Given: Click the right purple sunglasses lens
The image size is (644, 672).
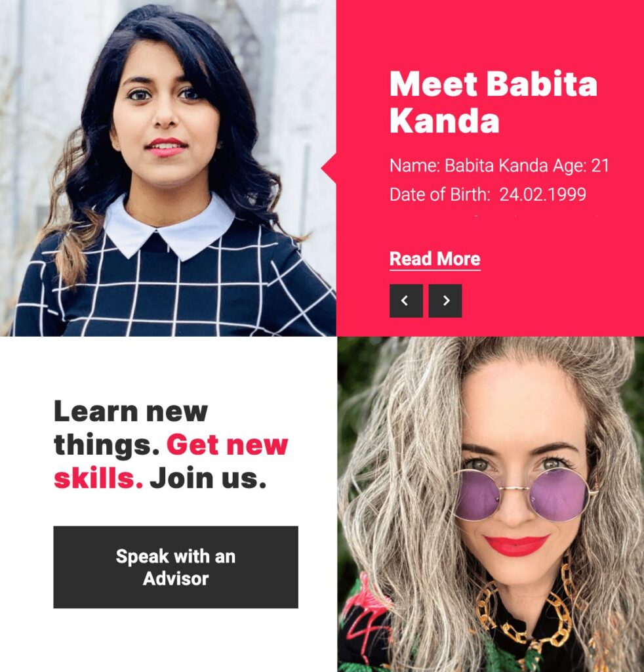Looking at the screenshot, I should (559, 494).
